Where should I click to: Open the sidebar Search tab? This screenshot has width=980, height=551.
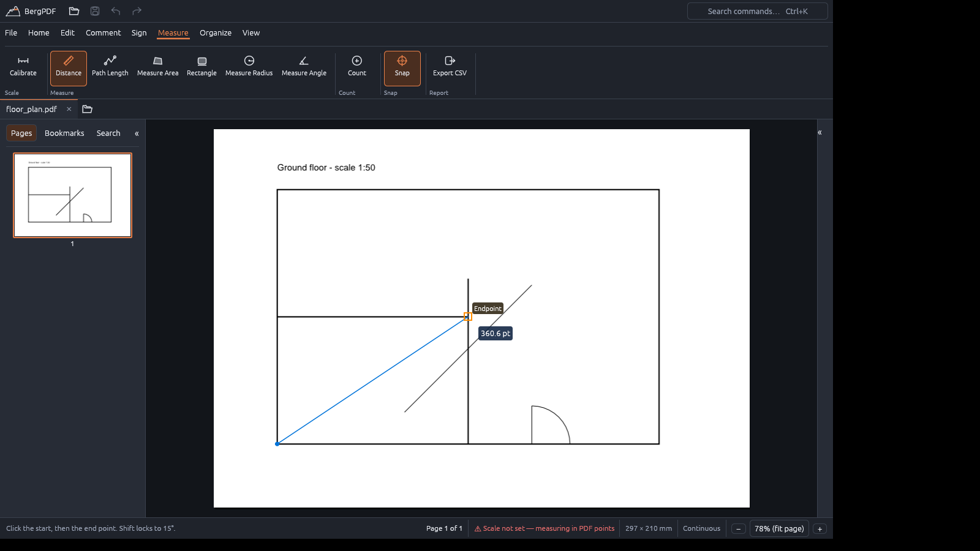click(108, 133)
